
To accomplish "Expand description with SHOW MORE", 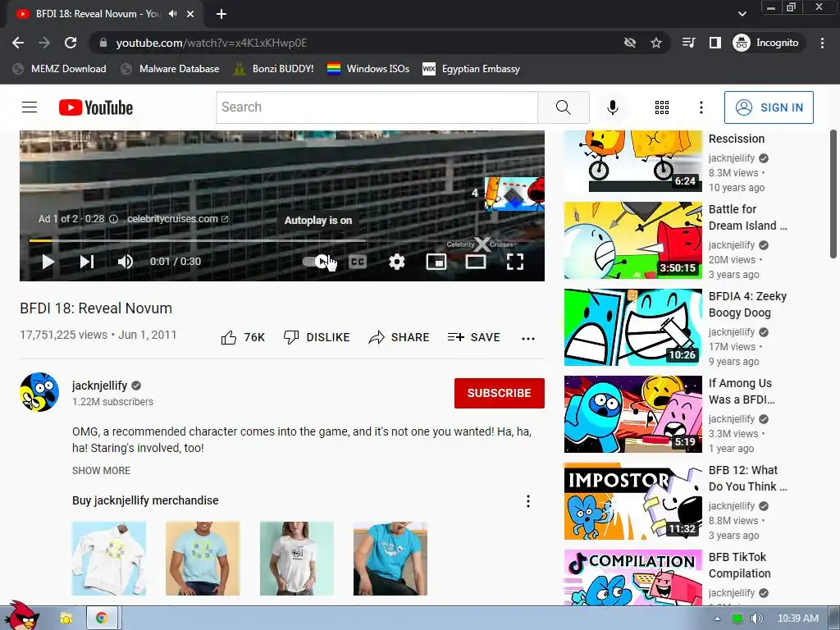I will coord(101,470).
